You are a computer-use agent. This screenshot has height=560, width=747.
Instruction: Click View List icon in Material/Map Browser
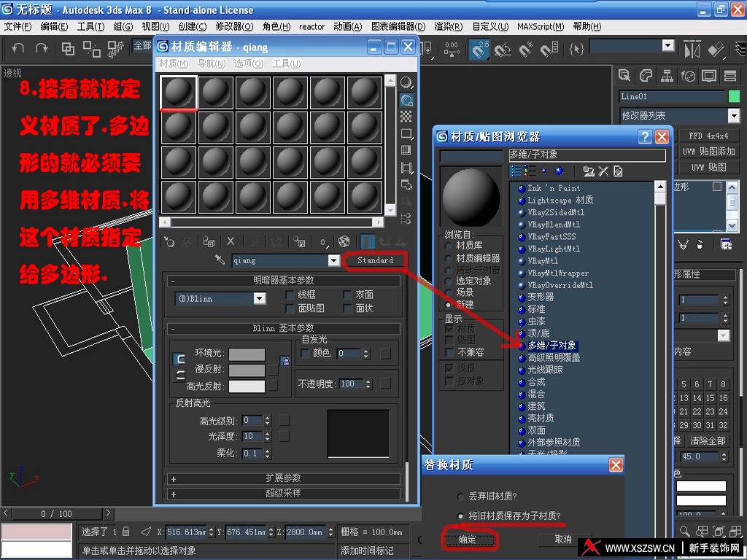click(516, 171)
